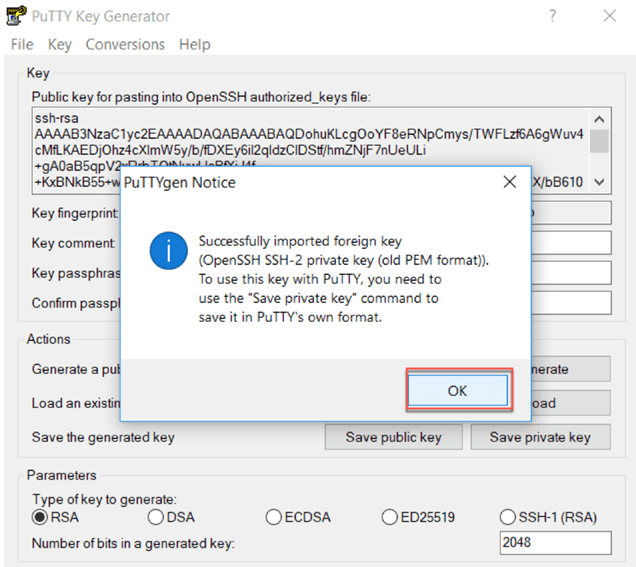
Task: Open the Conversions menu
Action: [125, 44]
